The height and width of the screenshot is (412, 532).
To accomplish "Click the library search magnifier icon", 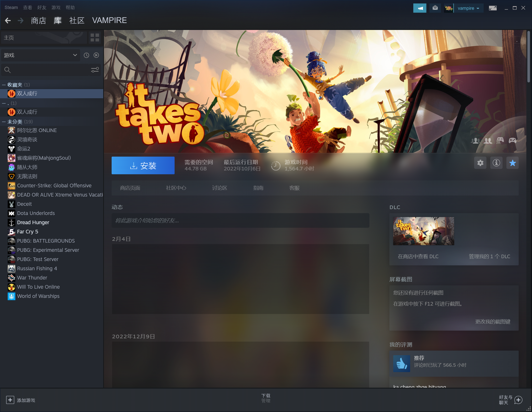I will point(7,70).
